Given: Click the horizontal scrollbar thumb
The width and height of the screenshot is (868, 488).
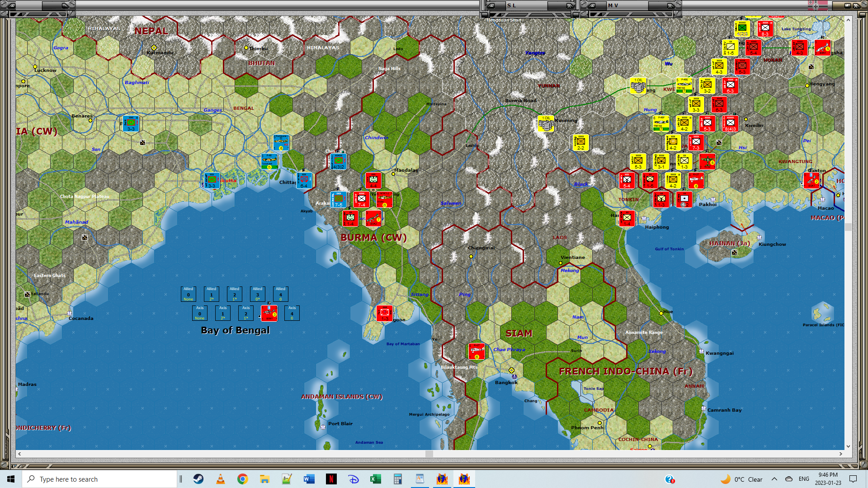Looking at the screenshot, I should (429, 454).
